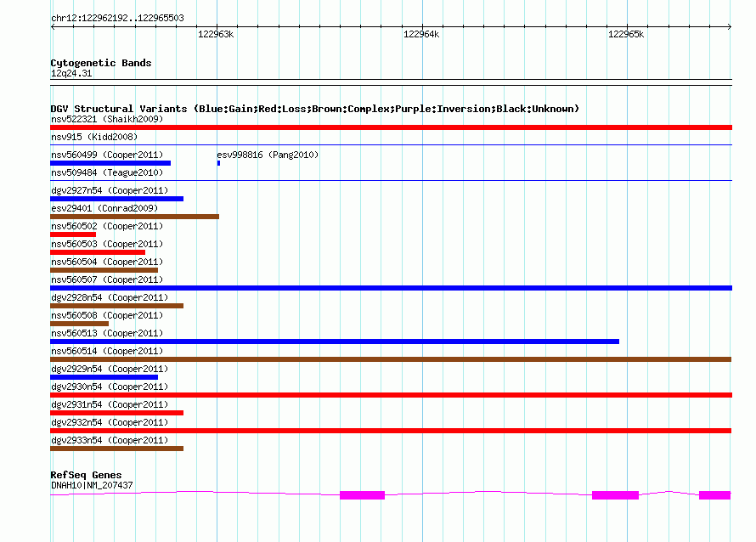Click the 122963k ruler label
756x542 pixels.
coord(216,34)
